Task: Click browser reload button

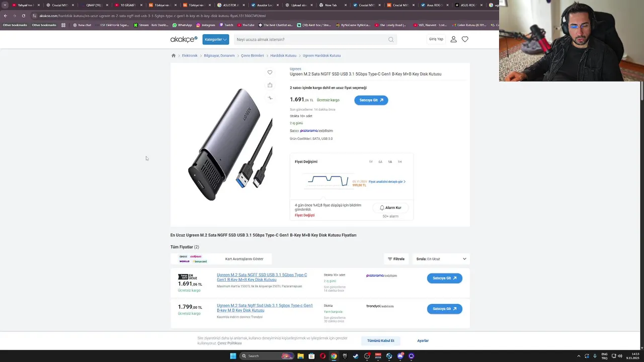Action: 23,16
